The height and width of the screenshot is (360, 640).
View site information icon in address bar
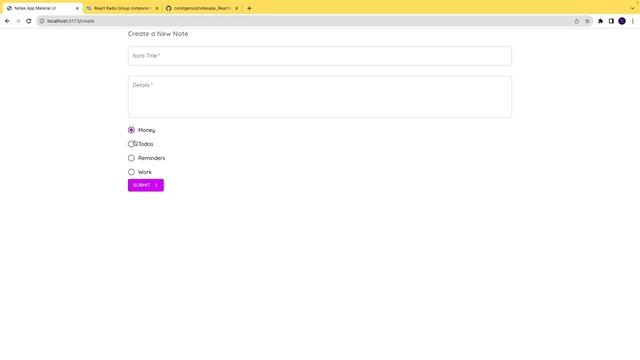[42, 21]
